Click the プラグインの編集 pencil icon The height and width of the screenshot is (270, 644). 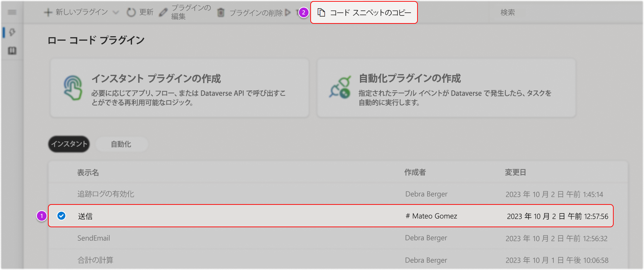[x=163, y=12]
